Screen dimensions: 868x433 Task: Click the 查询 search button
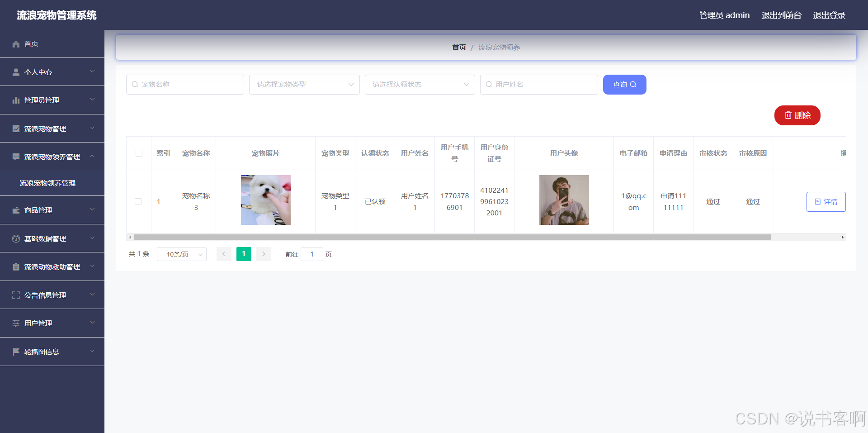point(625,85)
